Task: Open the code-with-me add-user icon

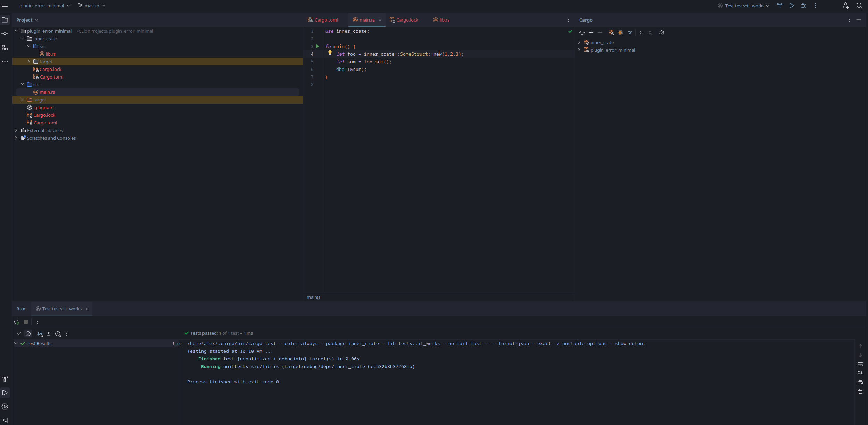Action: coord(846,6)
